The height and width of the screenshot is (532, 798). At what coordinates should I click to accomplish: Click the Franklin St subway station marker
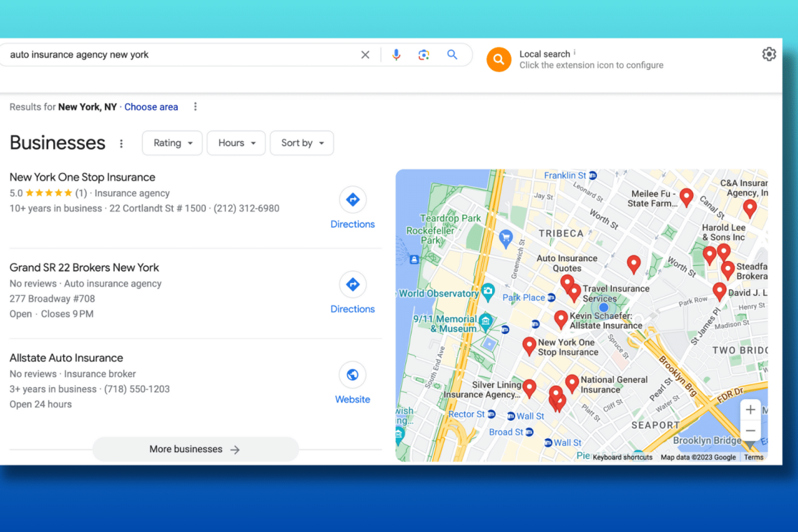tap(593, 176)
